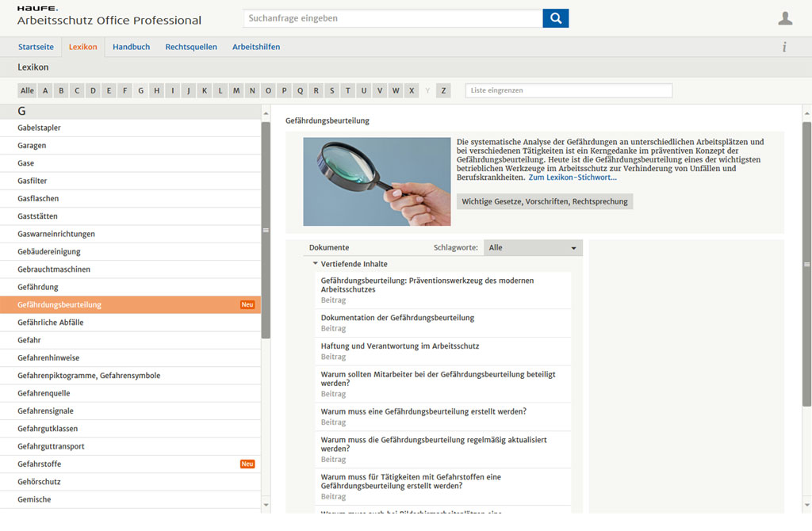Click the magnifying glass article image
Viewport: 812px width, 531px height.
(x=377, y=181)
